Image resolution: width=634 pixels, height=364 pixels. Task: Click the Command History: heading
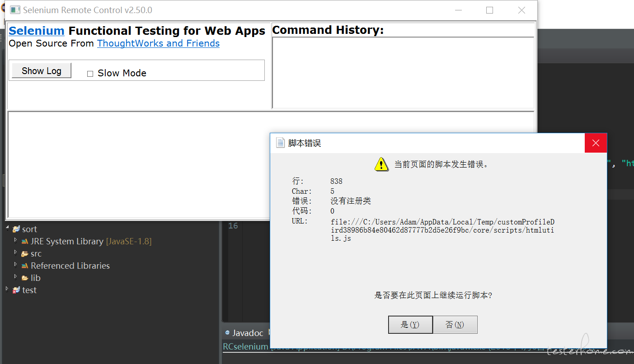pos(328,30)
